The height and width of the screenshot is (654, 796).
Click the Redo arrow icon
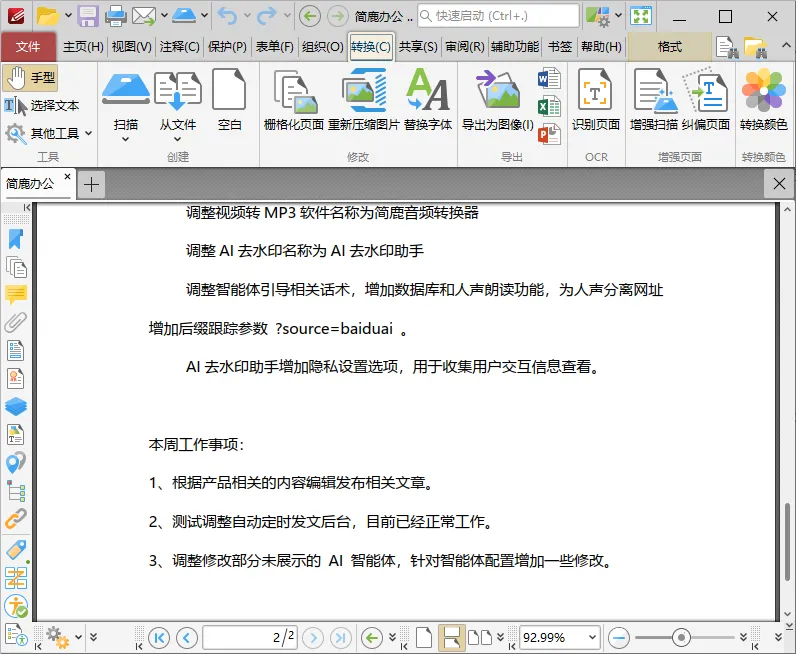267,16
